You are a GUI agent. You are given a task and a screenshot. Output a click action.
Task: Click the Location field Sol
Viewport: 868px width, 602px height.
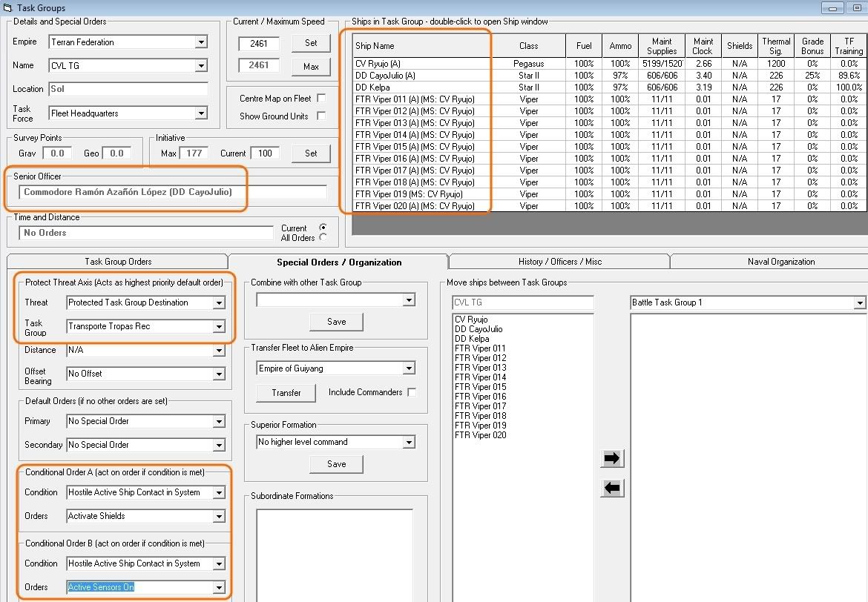pyautogui.click(x=128, y=89)
